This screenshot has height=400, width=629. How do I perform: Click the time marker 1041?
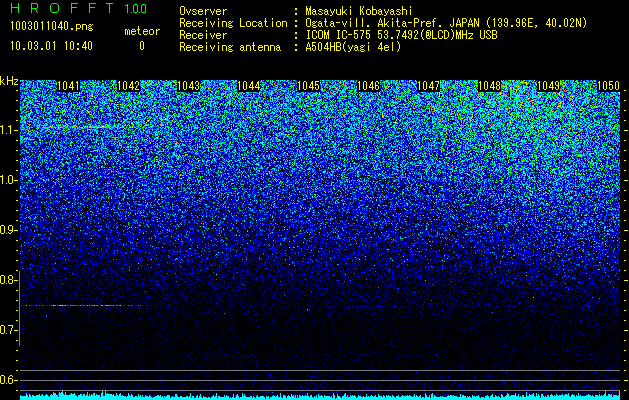coord(69,86)
